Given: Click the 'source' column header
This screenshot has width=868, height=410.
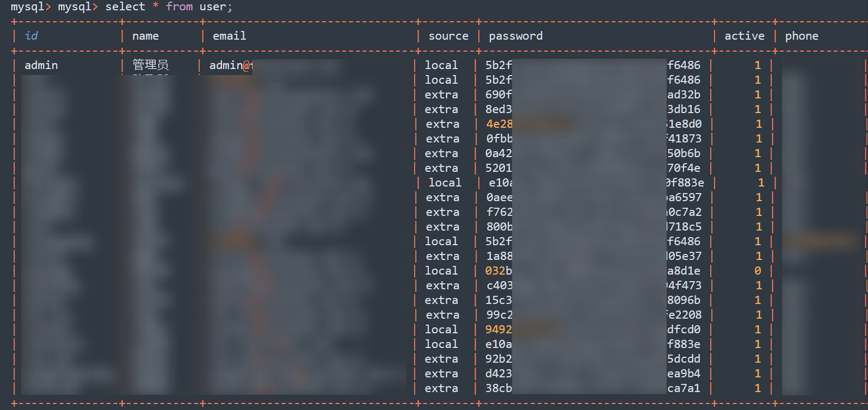Looking at the screenshot, I should click(x=448, y=36).
